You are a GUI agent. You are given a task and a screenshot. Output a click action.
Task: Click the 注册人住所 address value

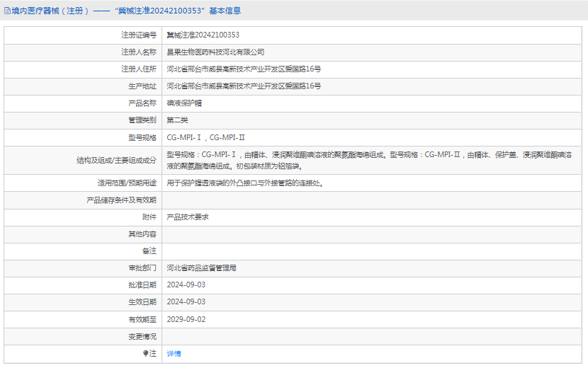point(244,69)
